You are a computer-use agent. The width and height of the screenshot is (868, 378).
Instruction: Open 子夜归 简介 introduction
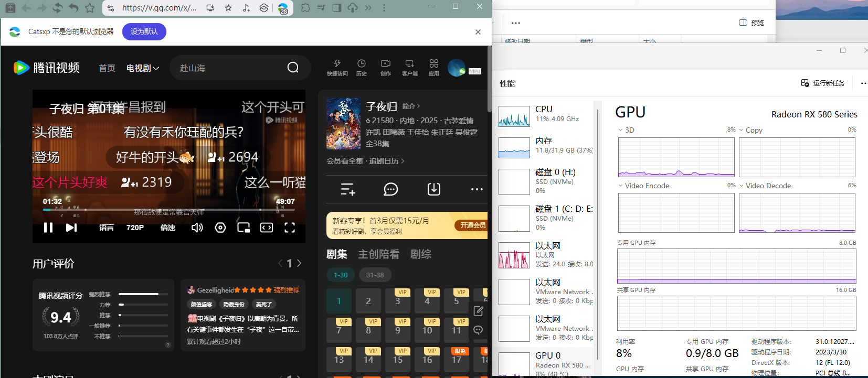pyautogui.click(x=411, y=106)
